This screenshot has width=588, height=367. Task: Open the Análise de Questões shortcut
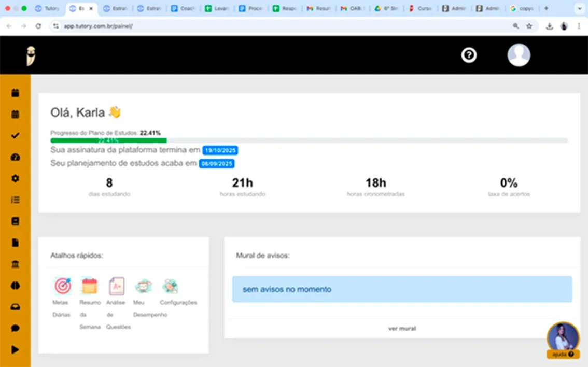(117, 286)
